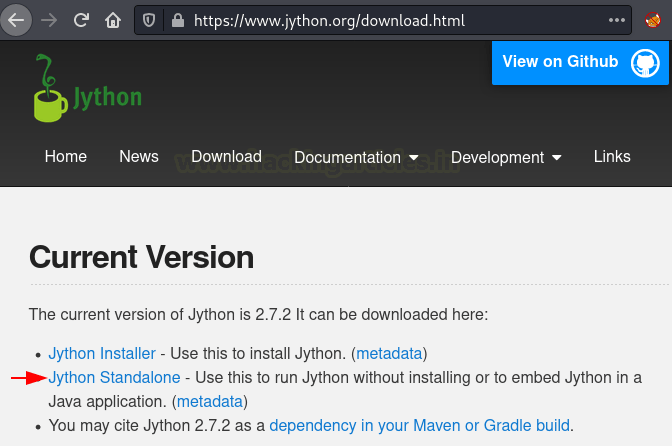Click the Jython Standalone link
672x446 pixels.
[x=114, y=377]
